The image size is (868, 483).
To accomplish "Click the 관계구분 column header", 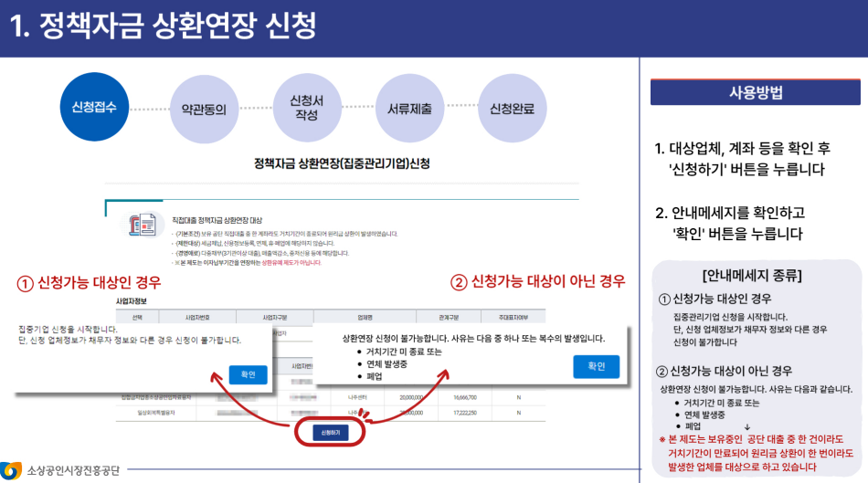I will click(x=449, y=318).
